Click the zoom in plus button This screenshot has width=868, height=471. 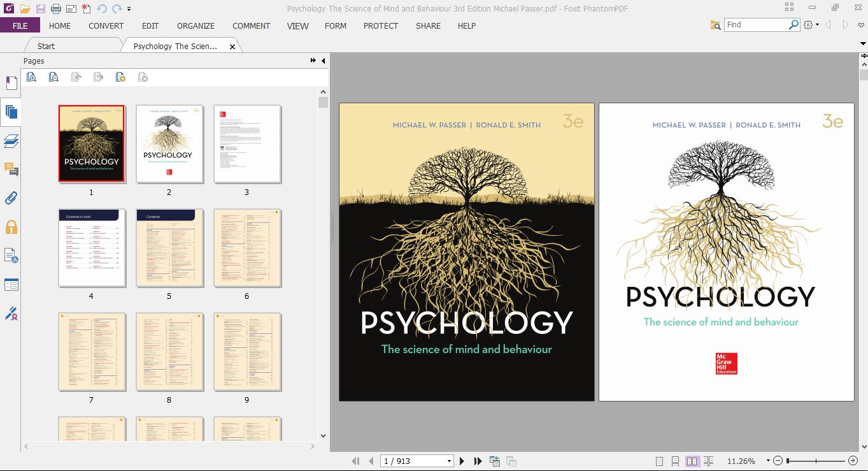click(853, 461)
